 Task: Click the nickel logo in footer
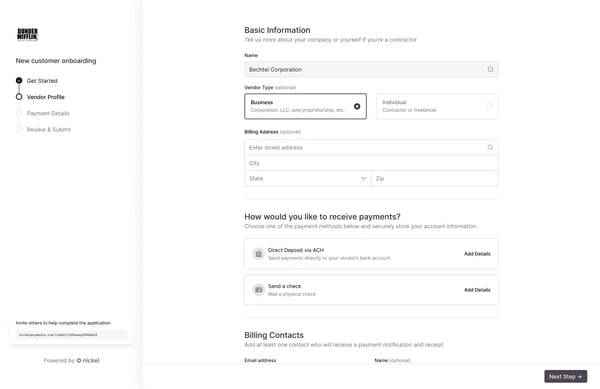click(88, 360)
